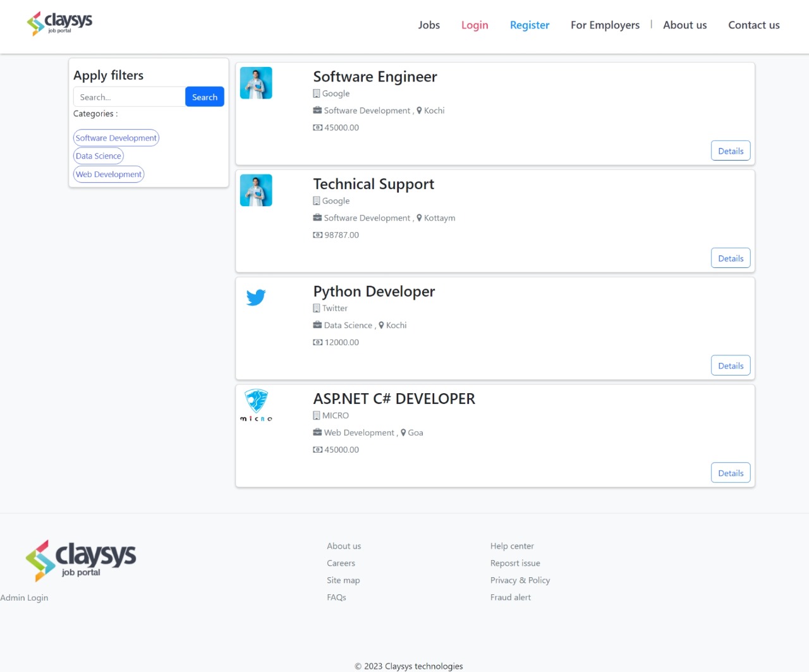Viewport: 809px width, 672px height.
Task: Click the Technical Support job company image
Action: tap(256, 190)
